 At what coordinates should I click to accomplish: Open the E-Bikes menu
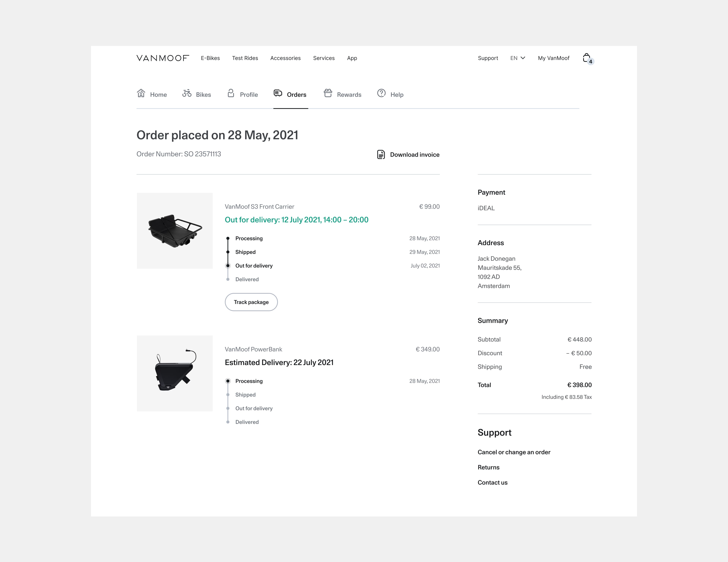(x=210, y=58)
